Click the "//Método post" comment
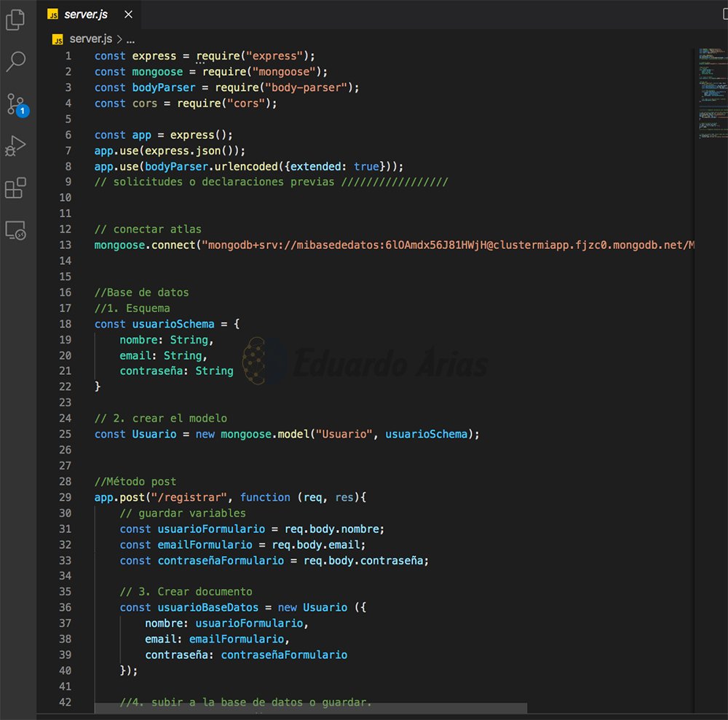 [x=135, y=482]
